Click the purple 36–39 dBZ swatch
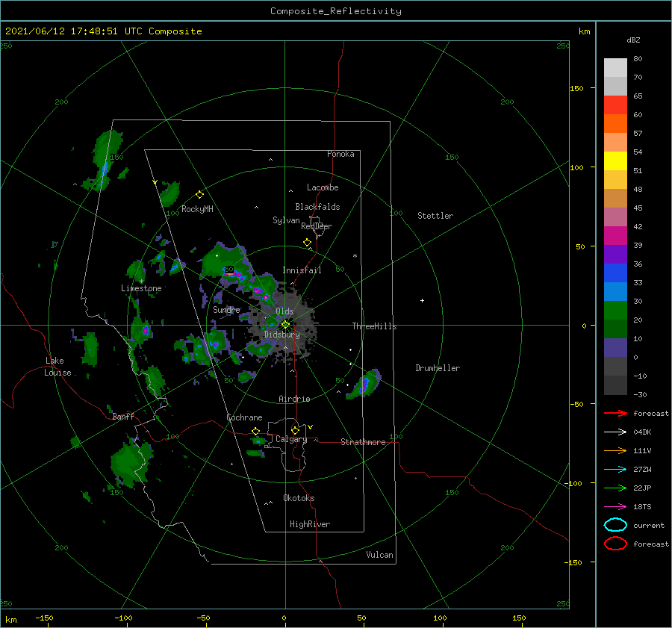Screen dimensions: 672x628 click(x=615, y=255)
